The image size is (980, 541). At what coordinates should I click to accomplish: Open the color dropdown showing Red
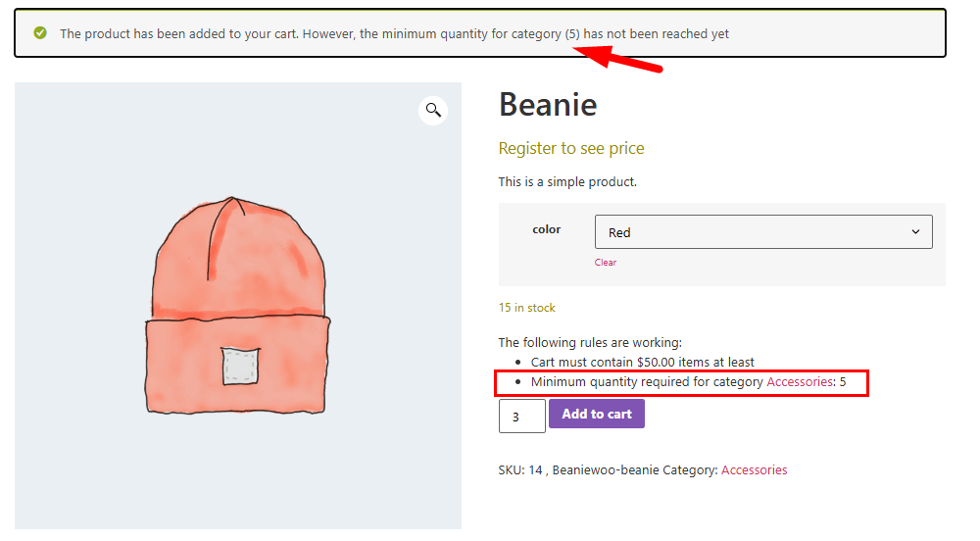click(x=762, y=232)
